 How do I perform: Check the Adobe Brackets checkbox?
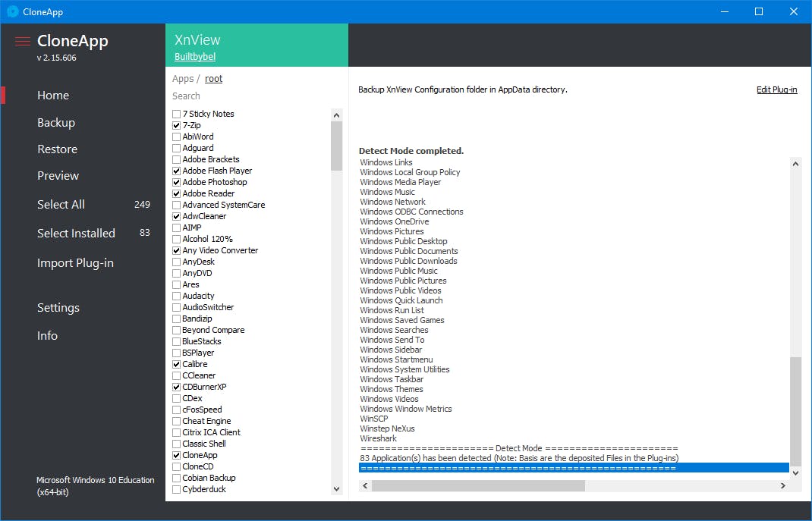pyautogui.click(x=177, y=159)
